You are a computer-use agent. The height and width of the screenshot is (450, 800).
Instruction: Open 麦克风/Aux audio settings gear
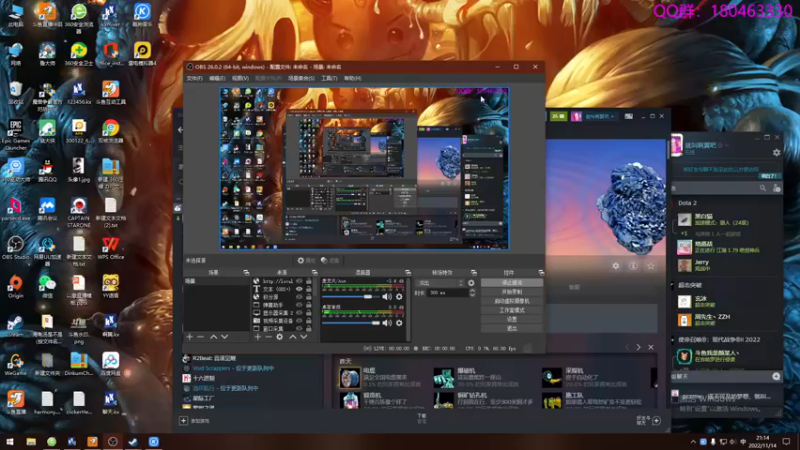(399, 296)
